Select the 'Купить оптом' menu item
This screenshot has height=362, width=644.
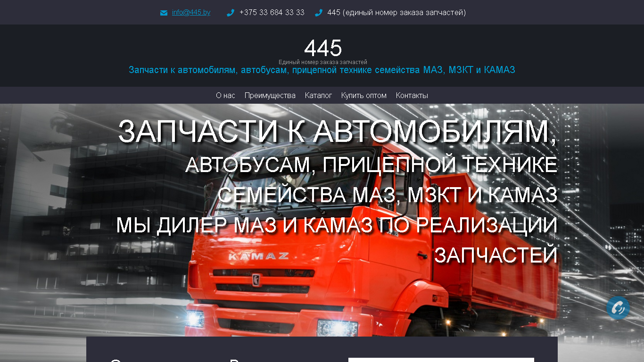click(x=364, y=95)
